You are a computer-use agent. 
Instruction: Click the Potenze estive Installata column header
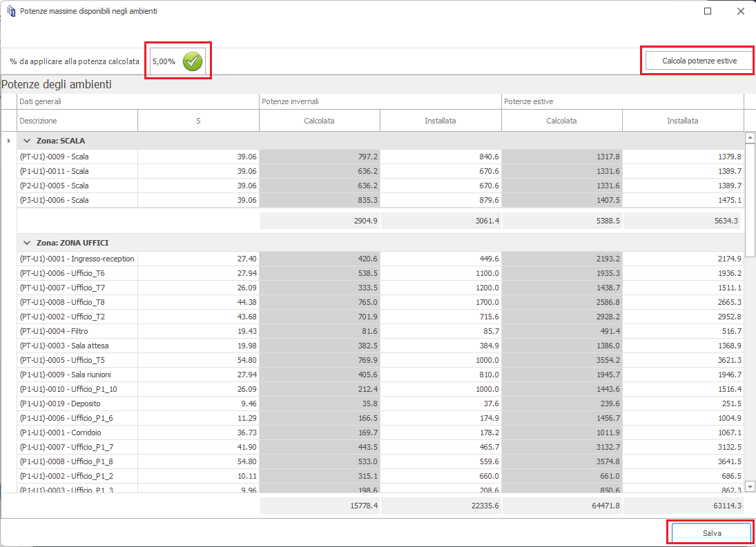[x=682, y=121]
